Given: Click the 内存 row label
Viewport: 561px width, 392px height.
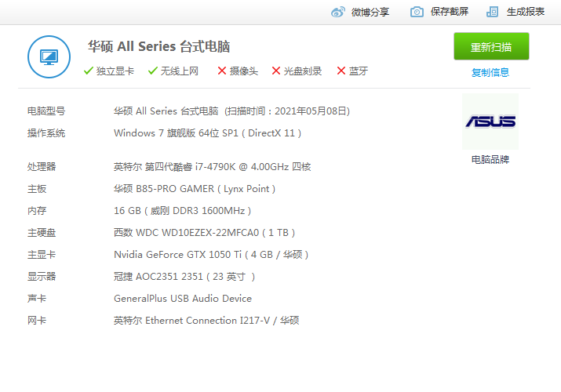Looking at the screenshot, I should tap(37, 211).
